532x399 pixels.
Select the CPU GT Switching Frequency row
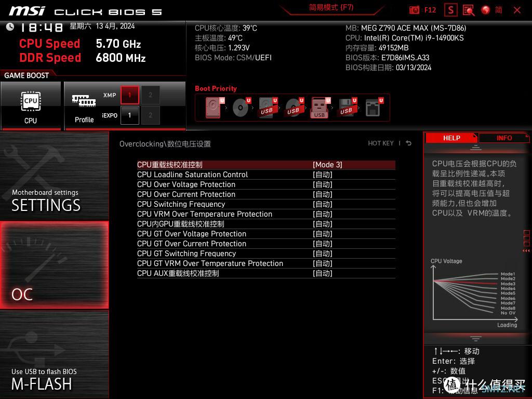pos(266,254)
